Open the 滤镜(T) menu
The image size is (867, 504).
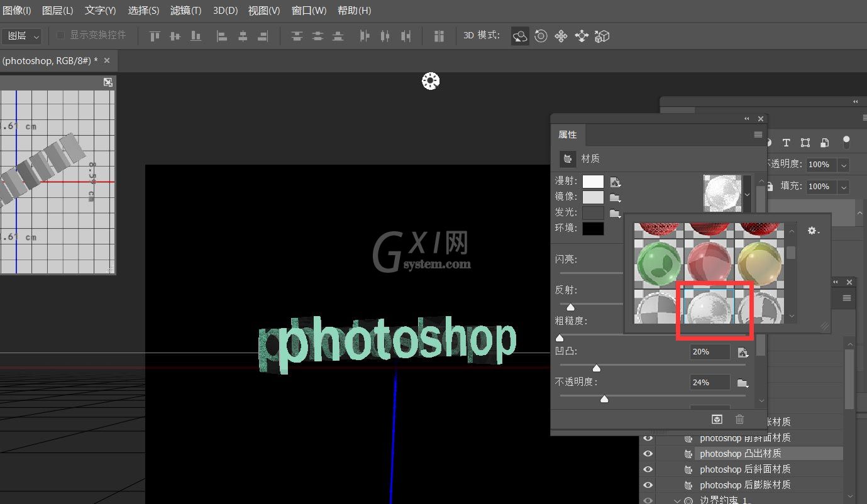[186, 11]
